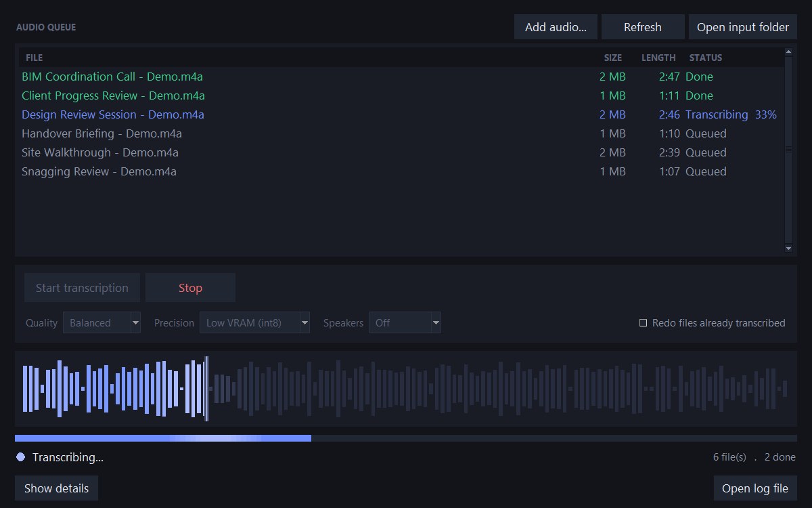812x508 pixels.
Task: Click the Add audio... button
Action: tap(556, 27)
